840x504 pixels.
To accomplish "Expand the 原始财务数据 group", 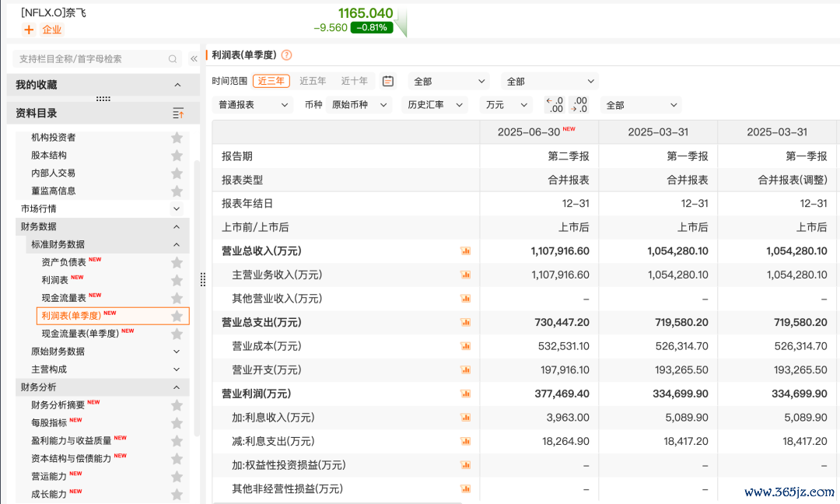I will tap(177, 352).
